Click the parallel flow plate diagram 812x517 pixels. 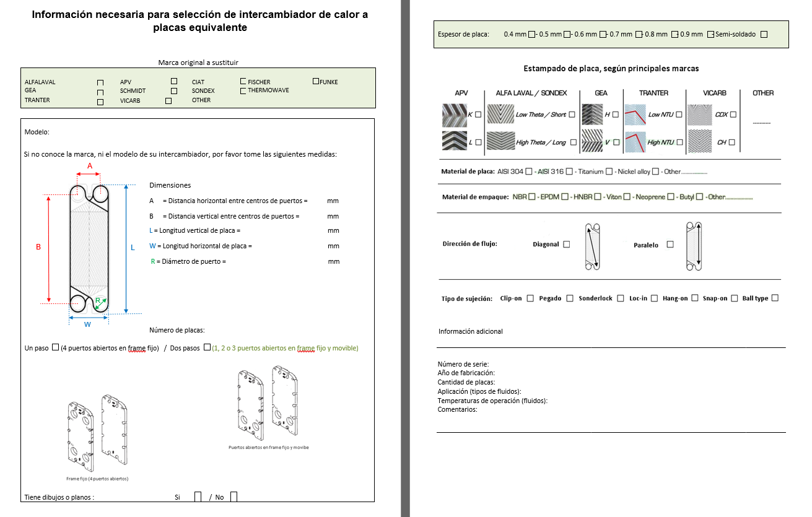point(694,246)
